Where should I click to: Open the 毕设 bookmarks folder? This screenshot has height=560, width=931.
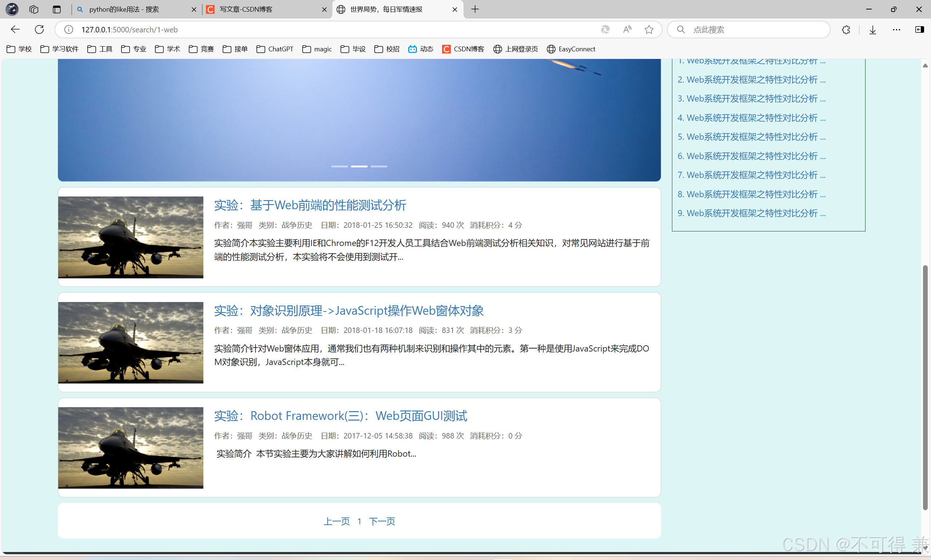coord(353,49)
